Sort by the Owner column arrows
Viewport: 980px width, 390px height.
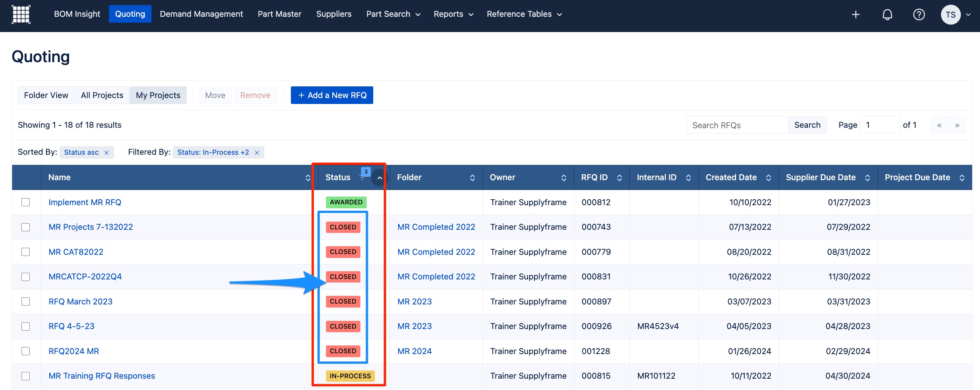[x=563, y=178]
